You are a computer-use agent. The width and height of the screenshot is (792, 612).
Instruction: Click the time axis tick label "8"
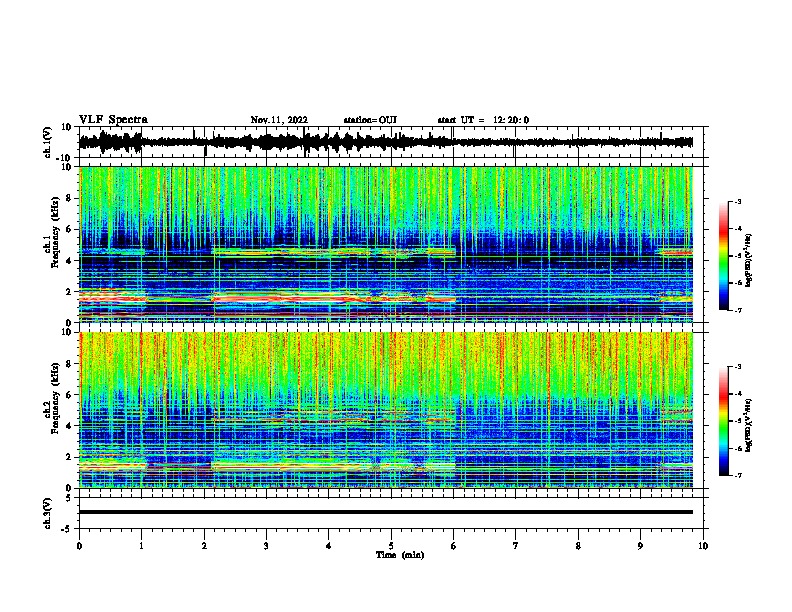click(x=578, y=546)
